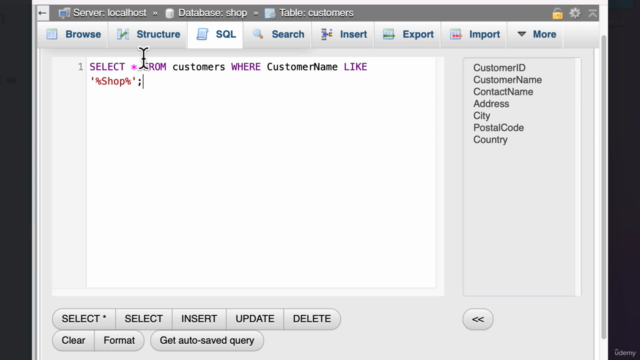This screenshot has width=640, height=360.
Task: Open the SQL tab
Action: coord(216,34)
